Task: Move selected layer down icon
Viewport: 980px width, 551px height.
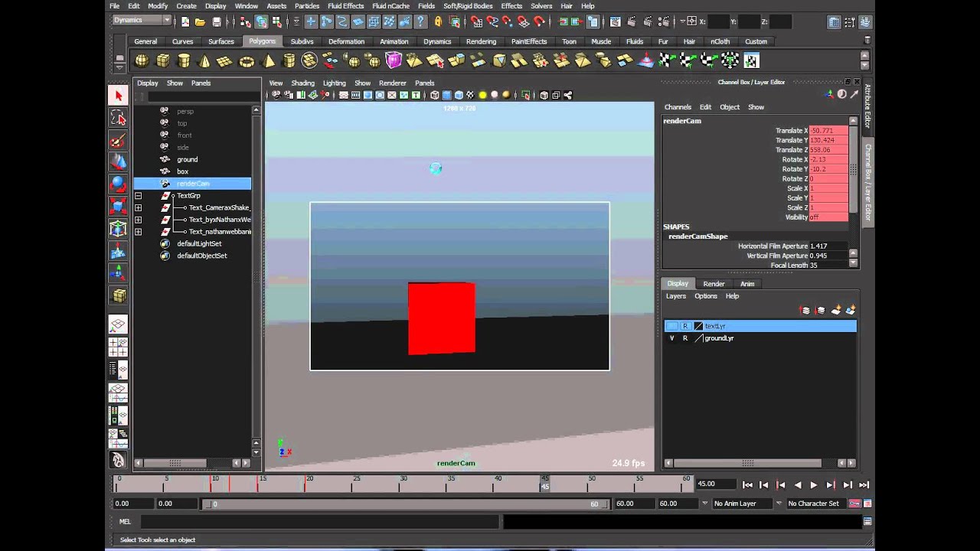Action: [x=821, y=310]
